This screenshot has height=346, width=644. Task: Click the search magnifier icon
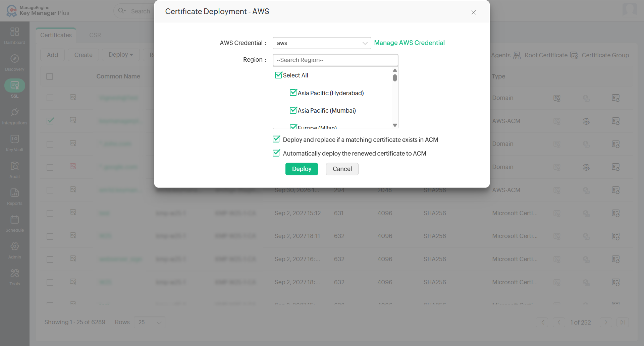pyautogui.click(x=121, y=11)
